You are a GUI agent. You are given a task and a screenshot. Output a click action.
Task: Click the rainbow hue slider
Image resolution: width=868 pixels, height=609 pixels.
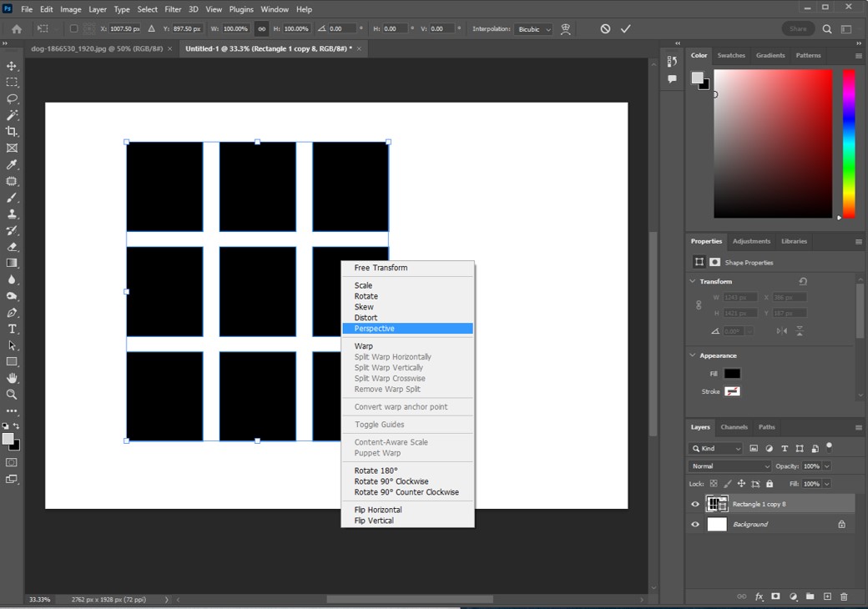(x=849, y=143)
